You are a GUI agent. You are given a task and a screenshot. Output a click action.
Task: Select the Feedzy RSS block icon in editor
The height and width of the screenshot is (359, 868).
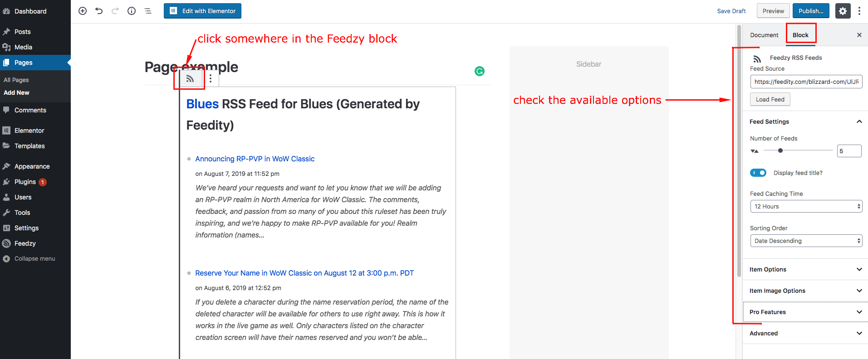(x=189, y=78)
